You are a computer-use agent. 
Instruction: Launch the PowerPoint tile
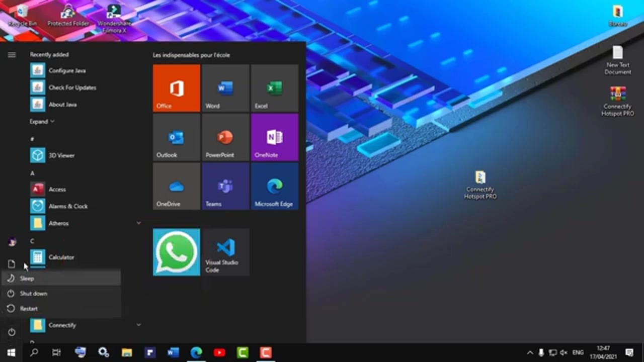point(225,137)
